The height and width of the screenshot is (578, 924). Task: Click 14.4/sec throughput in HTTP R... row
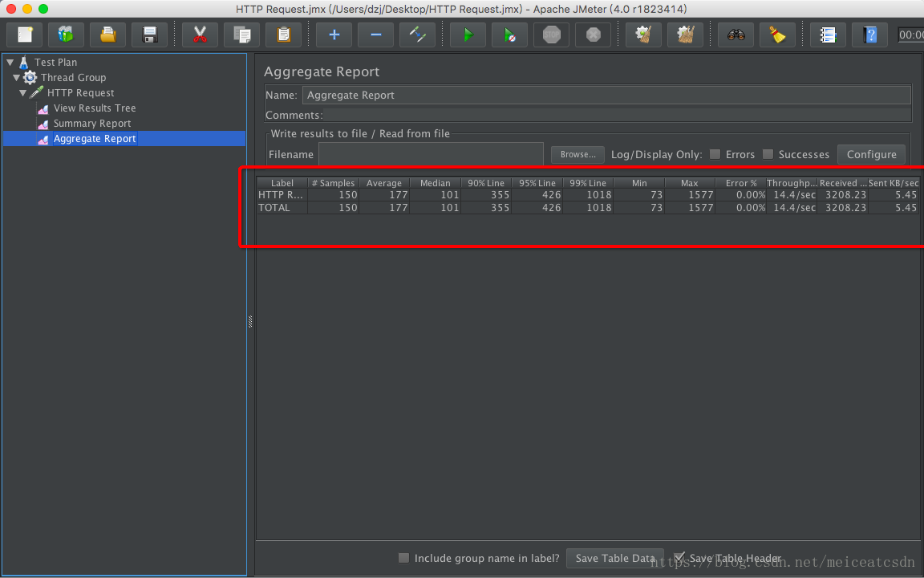[x=792, y=194]
